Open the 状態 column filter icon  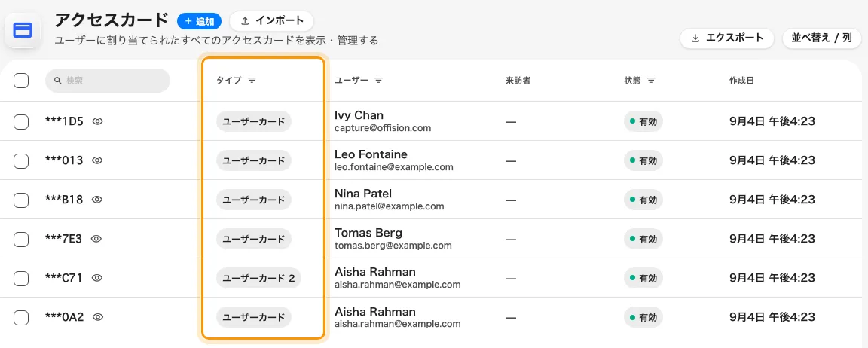point(652,81)
